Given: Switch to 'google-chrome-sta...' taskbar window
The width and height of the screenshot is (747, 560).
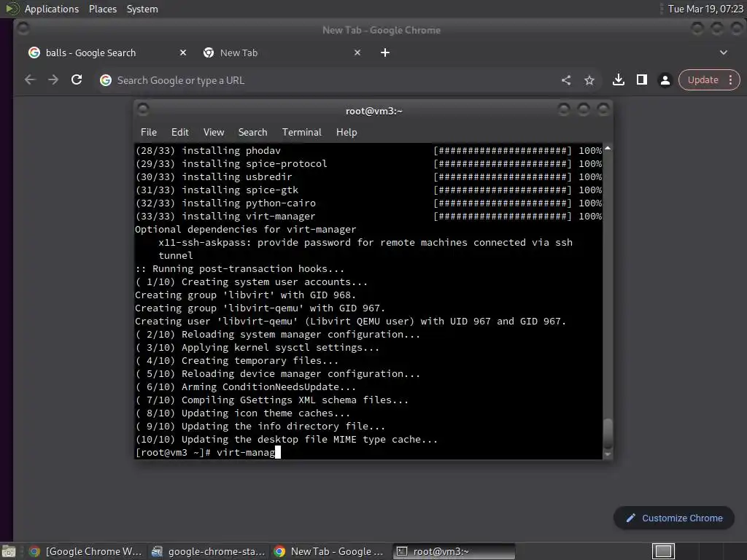Looking at the screenshot, I should (208, 551).
